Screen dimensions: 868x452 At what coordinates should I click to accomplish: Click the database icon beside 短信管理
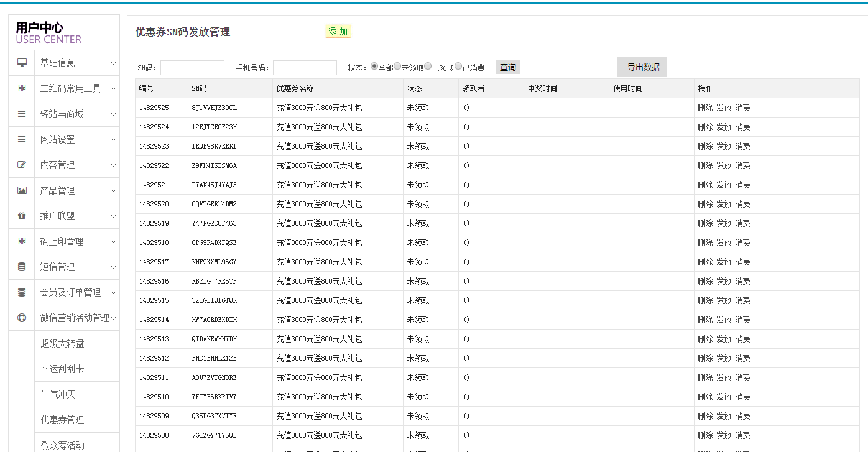22,267
